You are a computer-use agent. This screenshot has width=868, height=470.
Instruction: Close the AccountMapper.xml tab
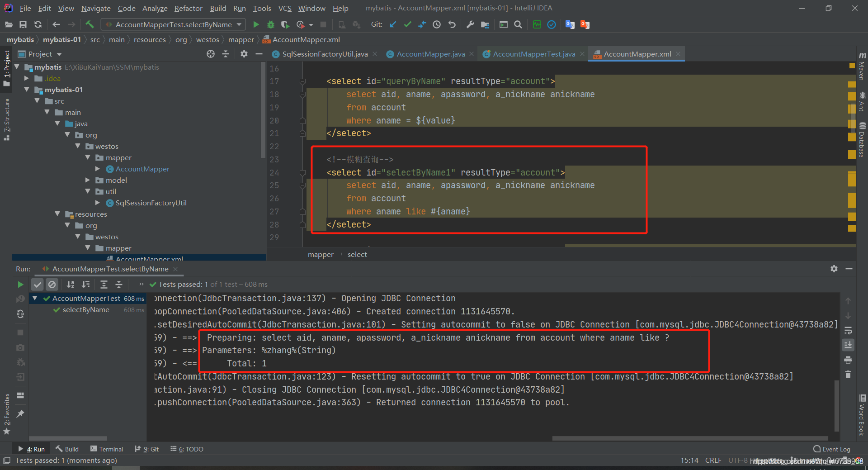coord(678,54)
